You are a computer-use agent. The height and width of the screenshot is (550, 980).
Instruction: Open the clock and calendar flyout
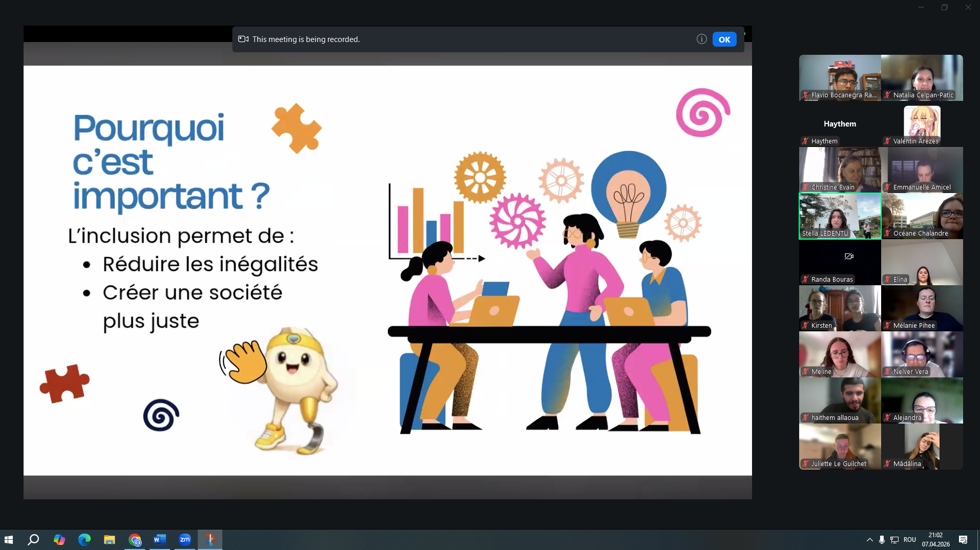click(x=935, y=539)
